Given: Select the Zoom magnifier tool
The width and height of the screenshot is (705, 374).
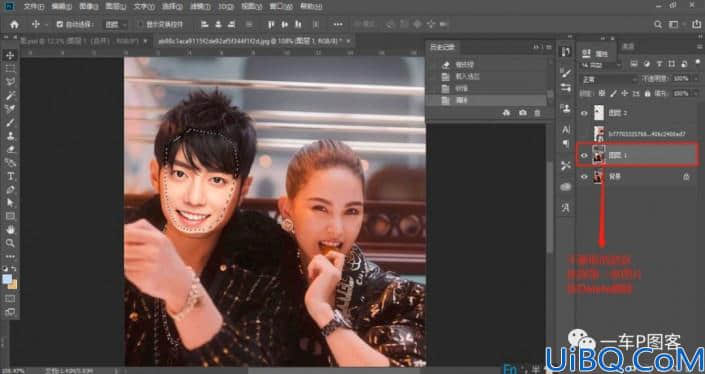Looking at the screenshot, I should point(10,243).
